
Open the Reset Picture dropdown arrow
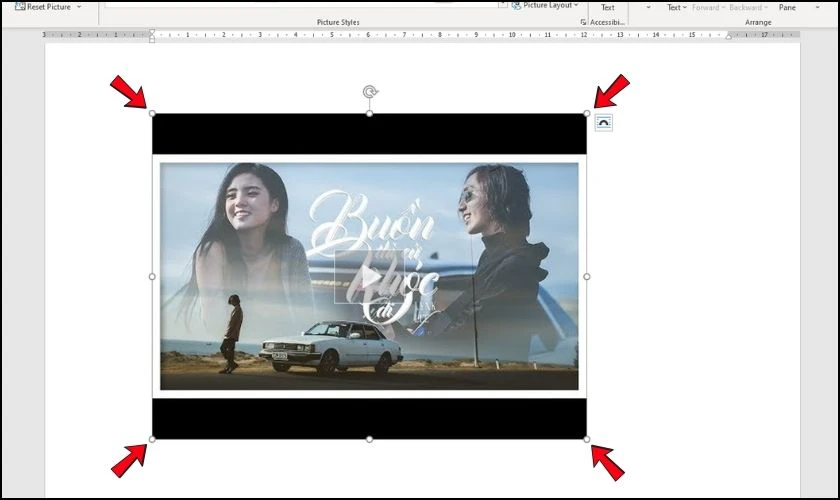pos(79,7)
